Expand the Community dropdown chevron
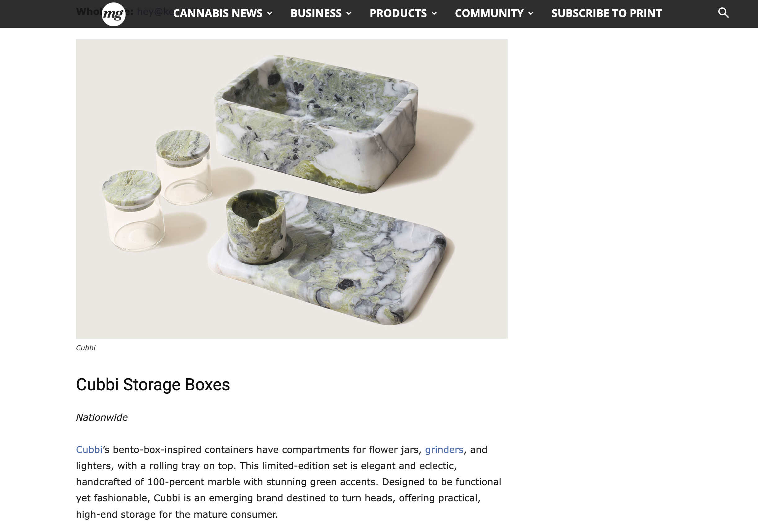This screenshot has height=532, width=758. click(x=531, y=14)
